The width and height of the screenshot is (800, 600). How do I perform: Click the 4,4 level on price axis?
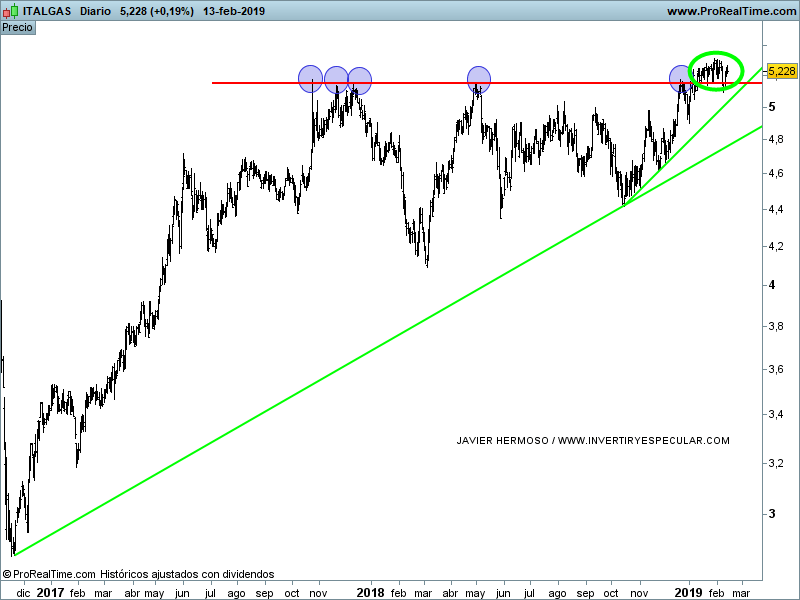[x=775, y=209]
